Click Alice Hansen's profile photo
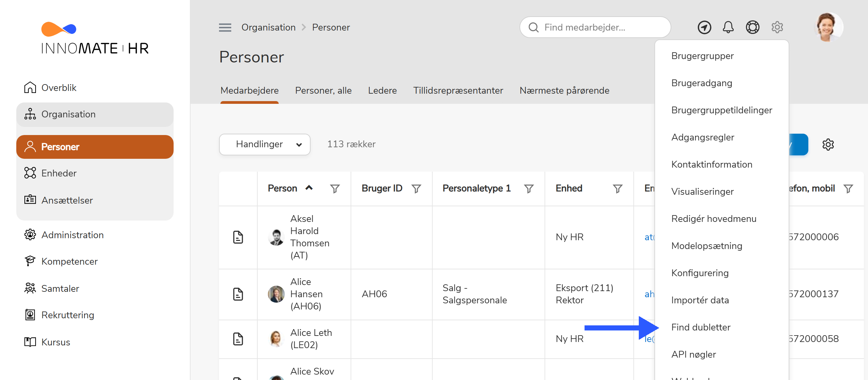Screen dimensions: 868x380 pos(276,294)
